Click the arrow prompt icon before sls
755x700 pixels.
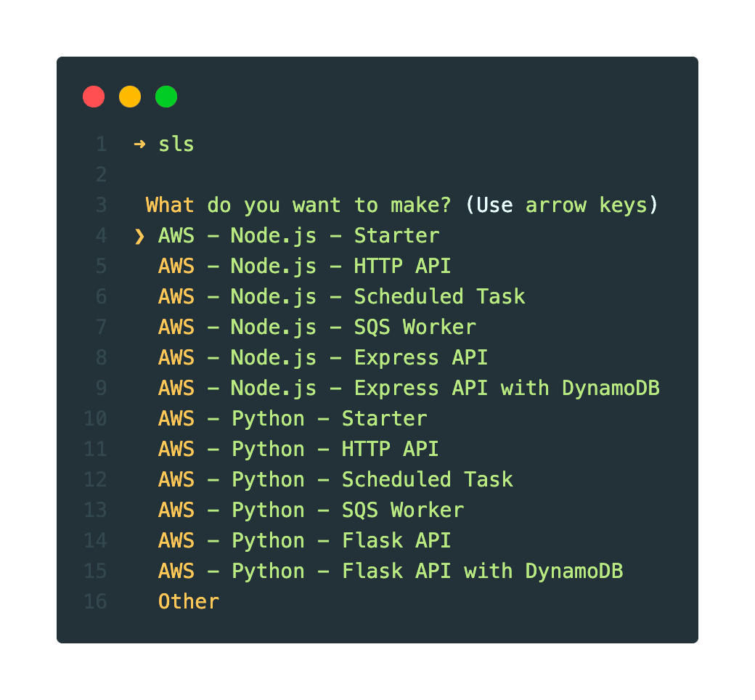click(139, 144)
